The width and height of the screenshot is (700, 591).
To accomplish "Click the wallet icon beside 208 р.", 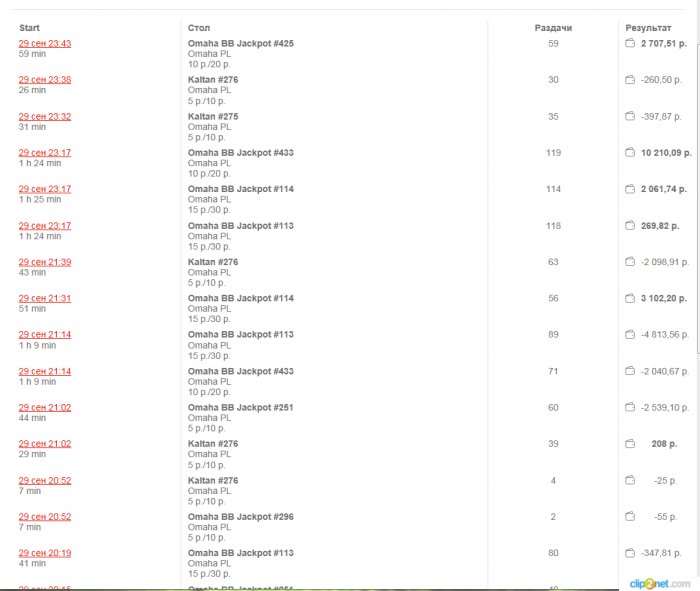I will pos(629,444).
